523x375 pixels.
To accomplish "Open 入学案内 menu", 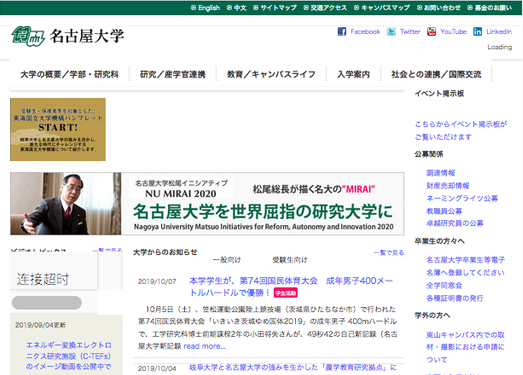I will click(x=354, y=74).
